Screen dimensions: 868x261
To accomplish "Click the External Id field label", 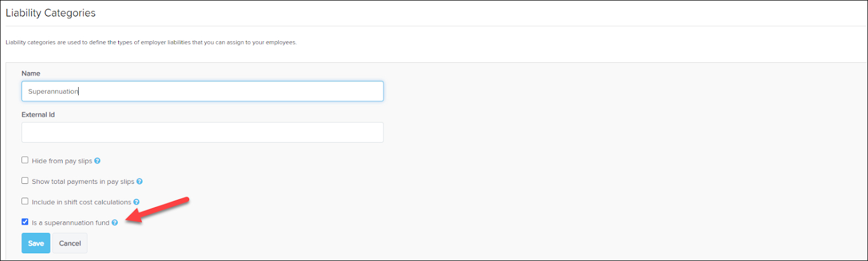I will tap(38, 115).
